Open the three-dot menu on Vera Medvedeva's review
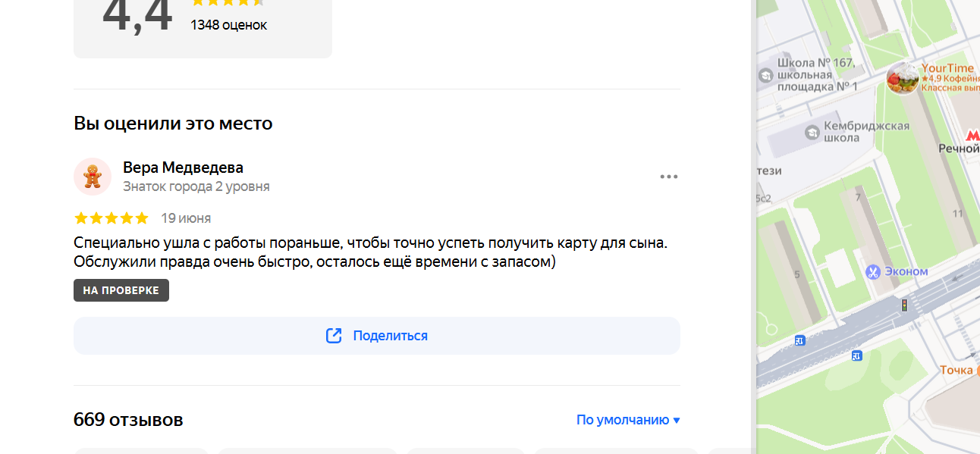Screen dimensions: 980x454 pyautogui.click(x=668, y=177)
